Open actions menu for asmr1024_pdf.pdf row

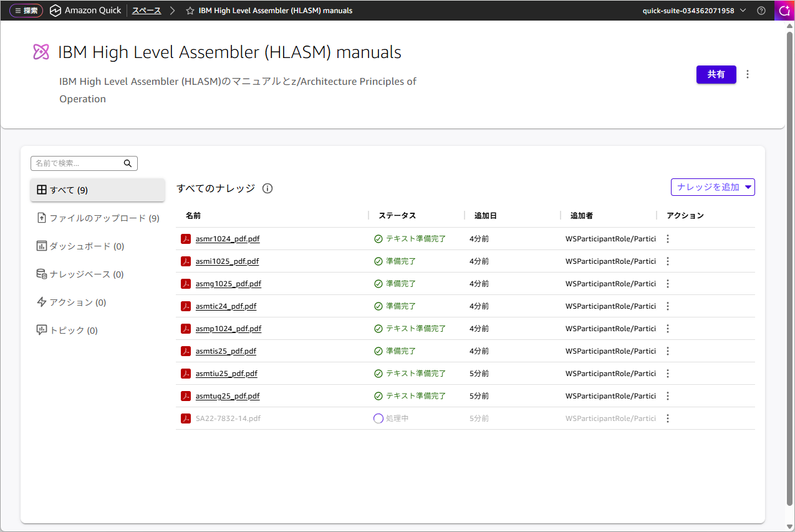click(x=668, y=239)
